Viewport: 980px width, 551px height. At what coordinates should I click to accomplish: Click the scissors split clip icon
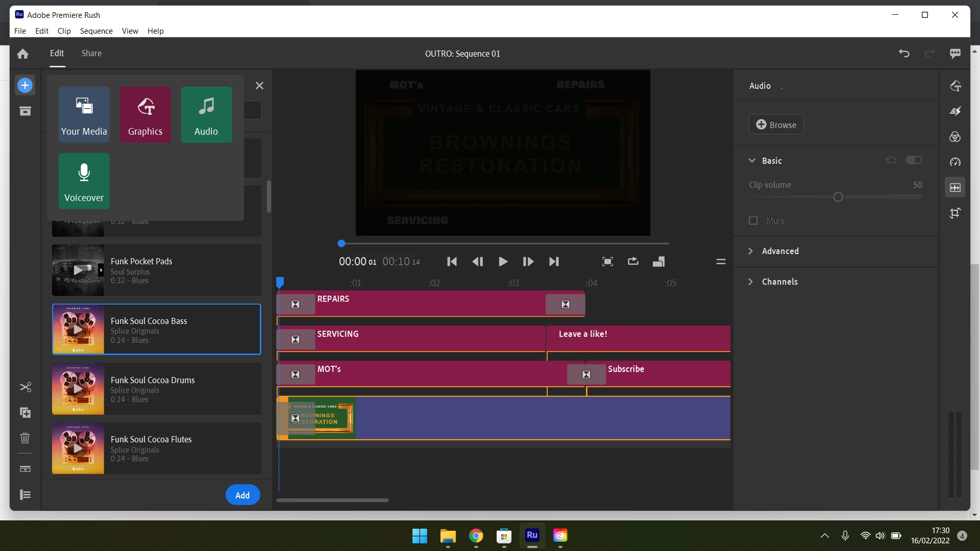coord(25,387)
